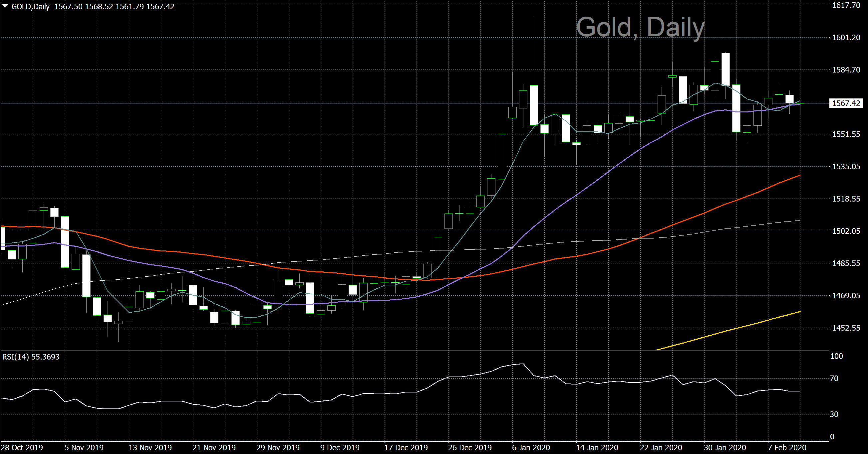Click the tall-wick candle reaching the chart's highest price
Viewport: 868px width, 454px height.
coord(534,105)
